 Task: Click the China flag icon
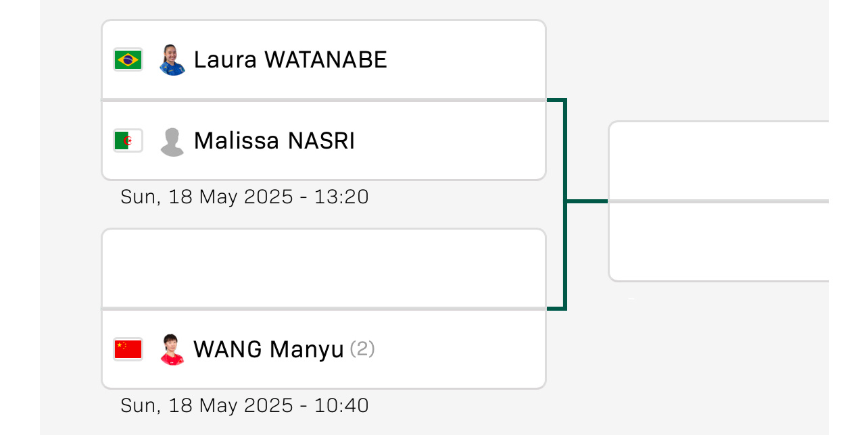click(128, 349)
